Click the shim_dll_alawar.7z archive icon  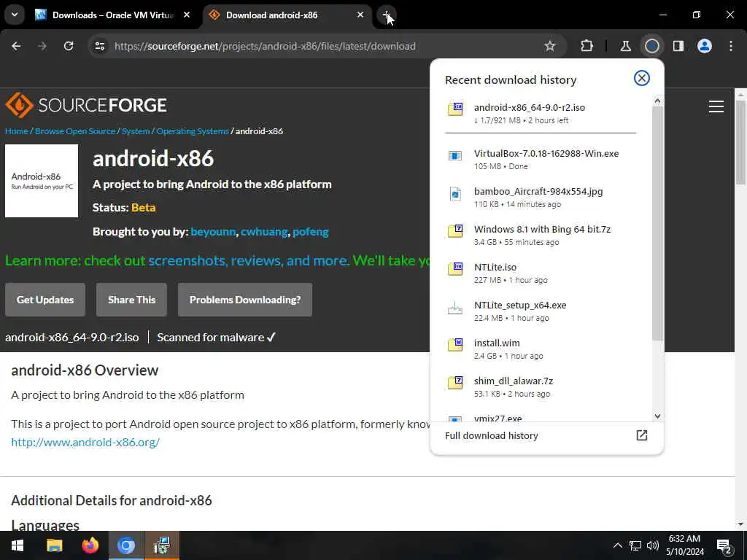[x=455, y=382]
